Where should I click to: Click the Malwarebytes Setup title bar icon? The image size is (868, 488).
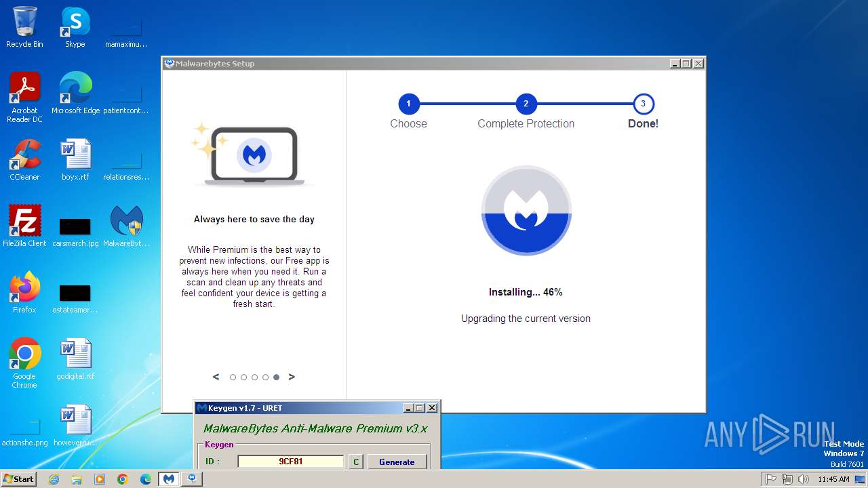[170, 64]
